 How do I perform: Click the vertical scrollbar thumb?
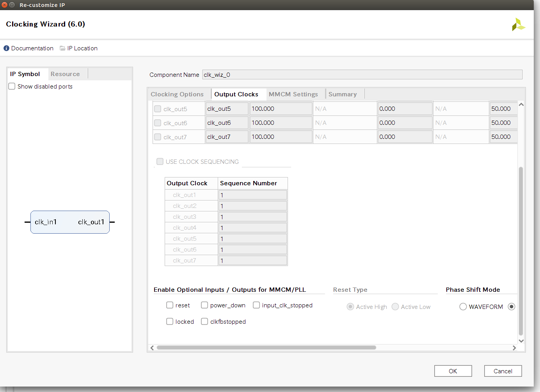tap(521, 251)
